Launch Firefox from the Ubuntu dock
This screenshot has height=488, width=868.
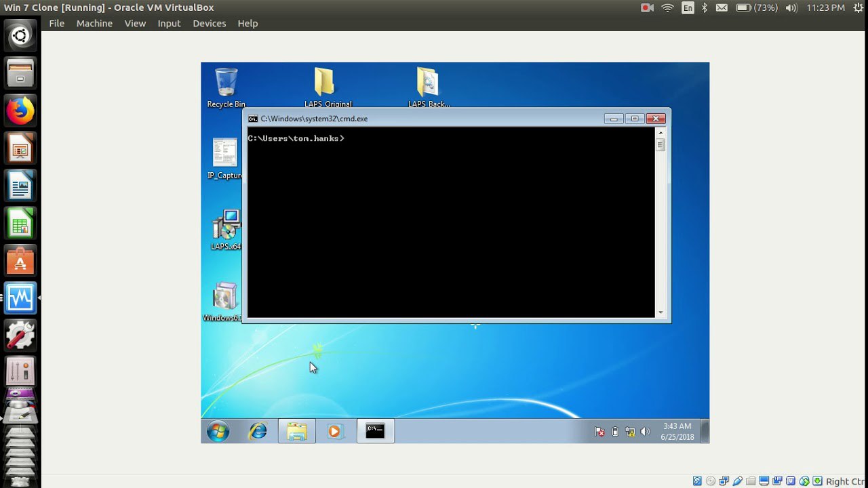[x=20, y=110]
